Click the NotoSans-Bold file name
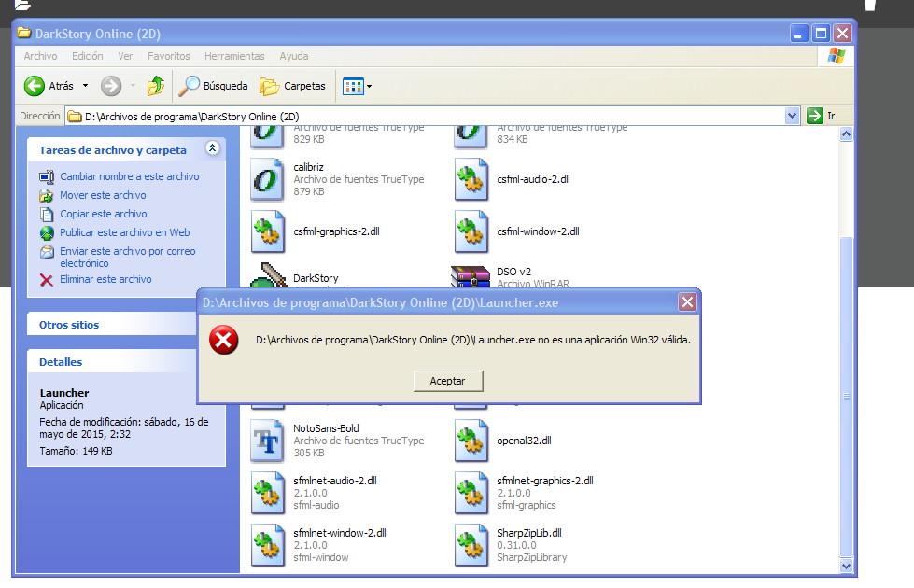 327,428
